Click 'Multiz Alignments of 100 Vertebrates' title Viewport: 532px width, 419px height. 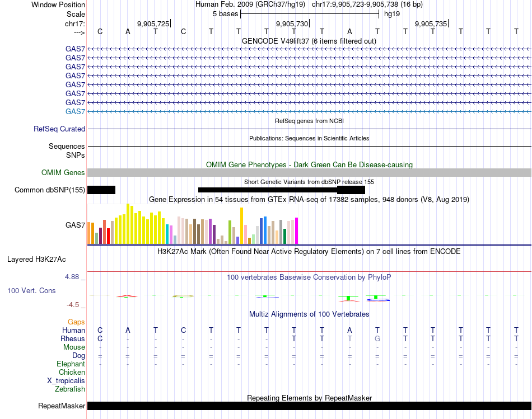pyautogui.click(x=309, y=314)
